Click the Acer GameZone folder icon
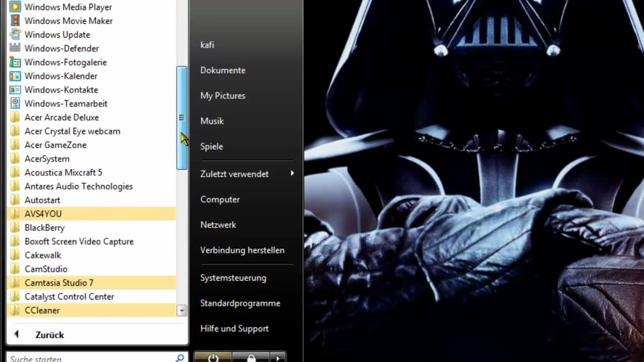 [x=15, y=145]
